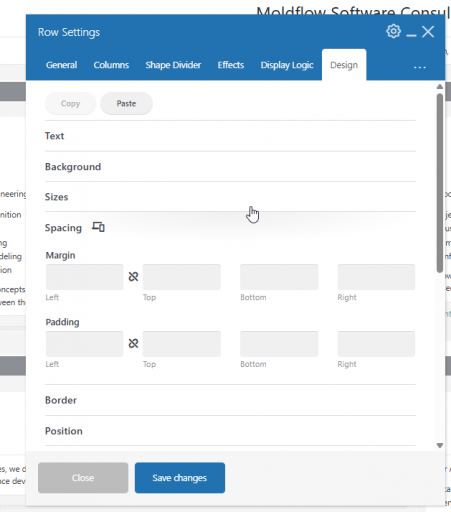Focus the Margin Right input field
The image size is (451, 512).
376,277
